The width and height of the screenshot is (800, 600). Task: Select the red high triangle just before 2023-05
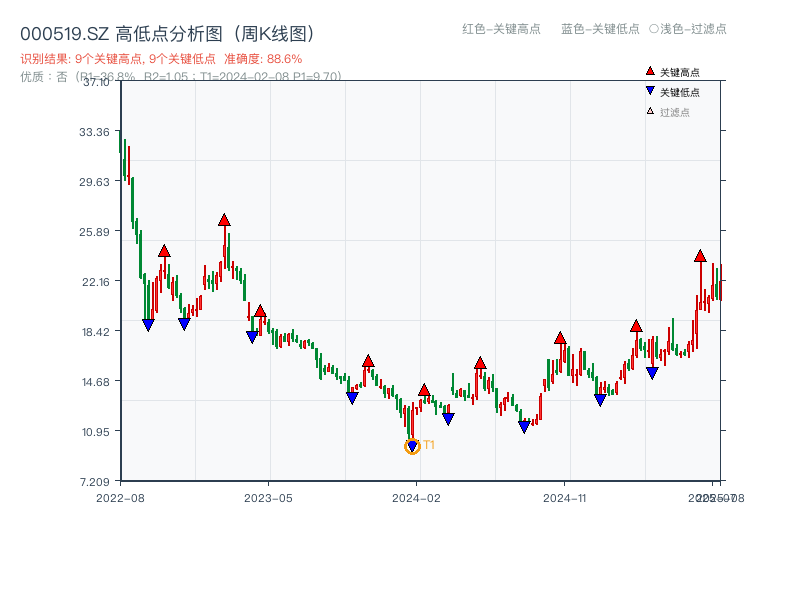(260, 311)
